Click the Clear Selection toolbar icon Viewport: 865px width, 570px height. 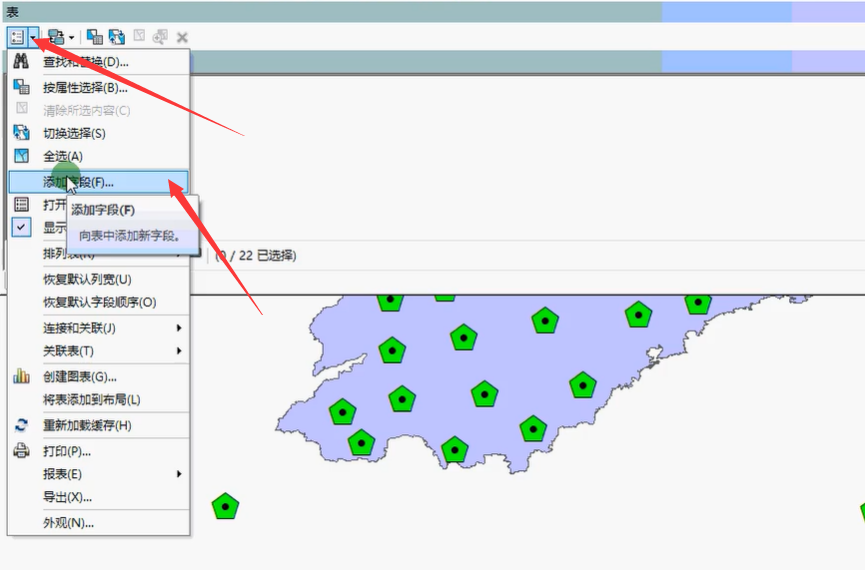[x=140, y=36]
